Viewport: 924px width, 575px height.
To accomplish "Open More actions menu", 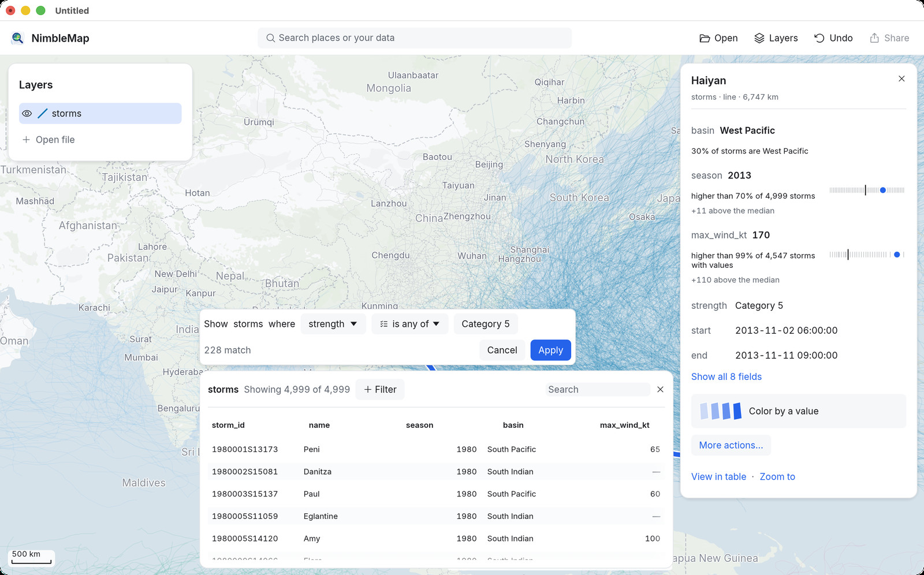I will tap(731, 445).
